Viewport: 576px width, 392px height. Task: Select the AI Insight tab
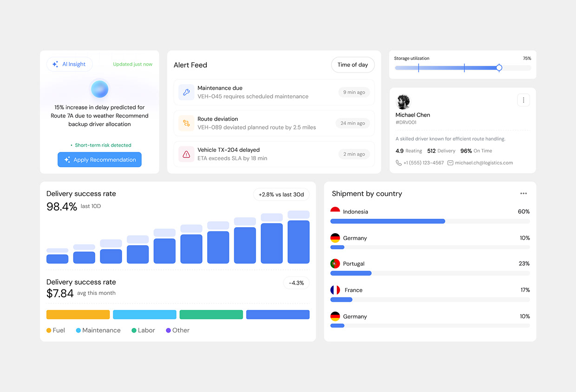[x=69, y=64]
